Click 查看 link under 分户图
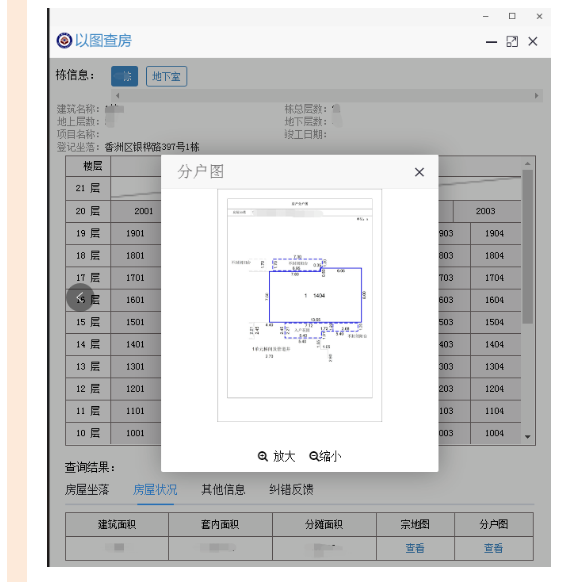Image resolution: width=565 pixels, height=585 pixels. coord(493,548)
